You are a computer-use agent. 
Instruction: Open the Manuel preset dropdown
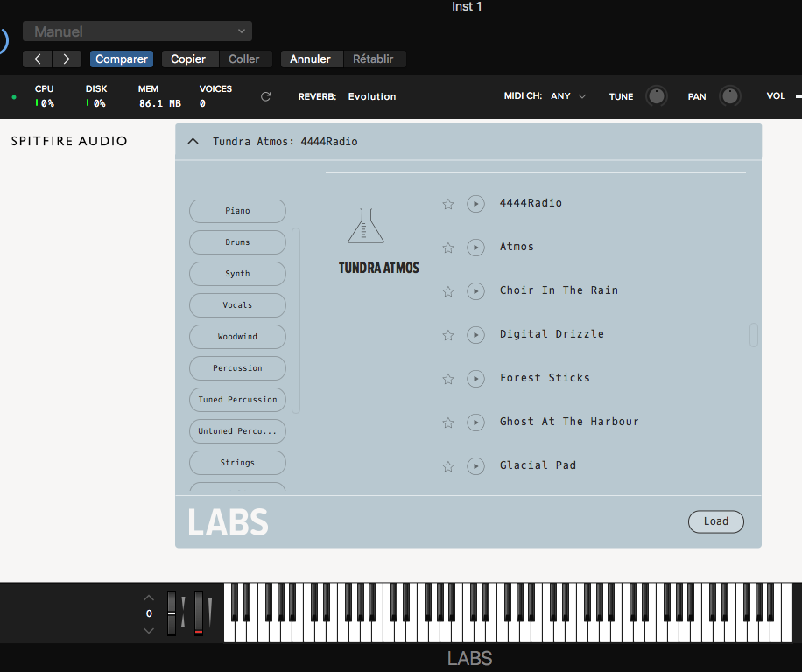[x=137, y=31]
